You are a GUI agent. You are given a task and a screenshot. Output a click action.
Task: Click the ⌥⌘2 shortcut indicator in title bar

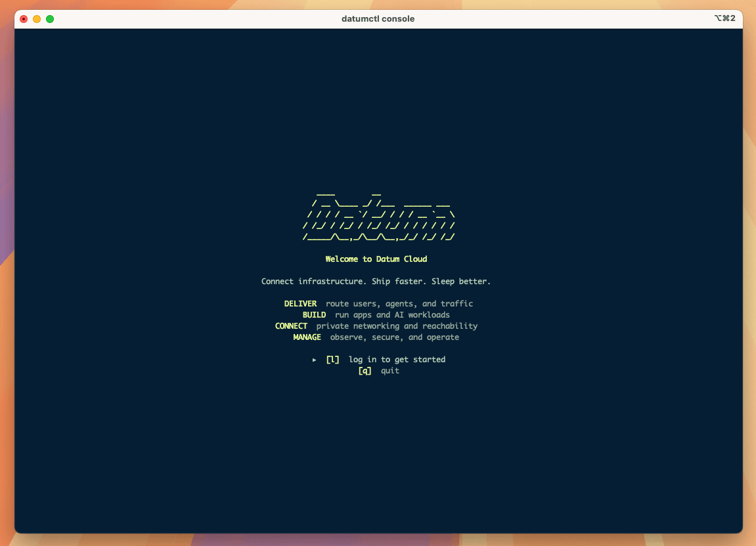click(x=724, y=18)
